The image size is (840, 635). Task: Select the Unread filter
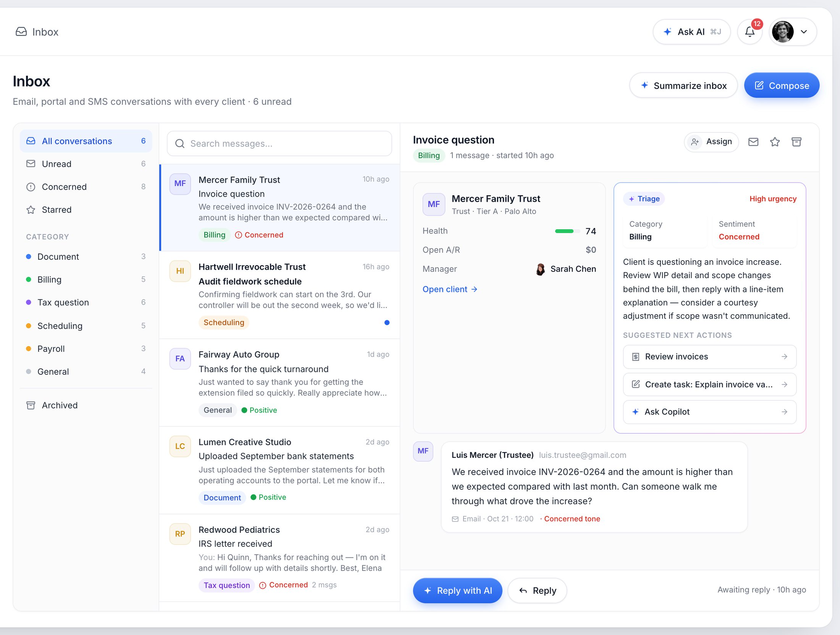tap(86, 164)
